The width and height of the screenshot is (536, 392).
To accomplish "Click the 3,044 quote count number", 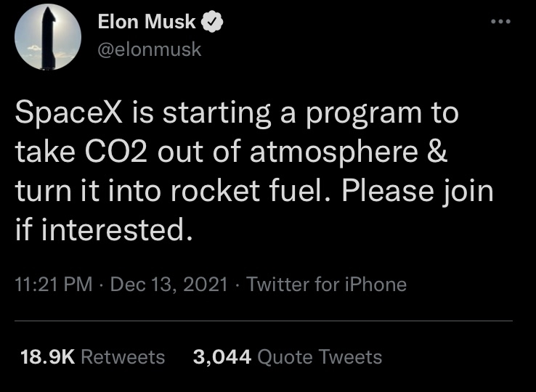I will click(222, 356).
